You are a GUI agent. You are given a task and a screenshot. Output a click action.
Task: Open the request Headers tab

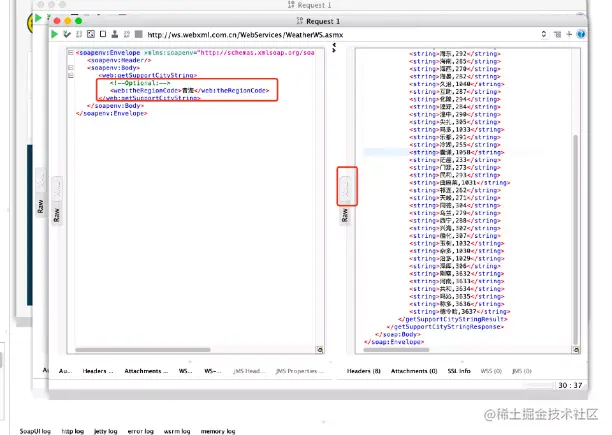[98, 371]
